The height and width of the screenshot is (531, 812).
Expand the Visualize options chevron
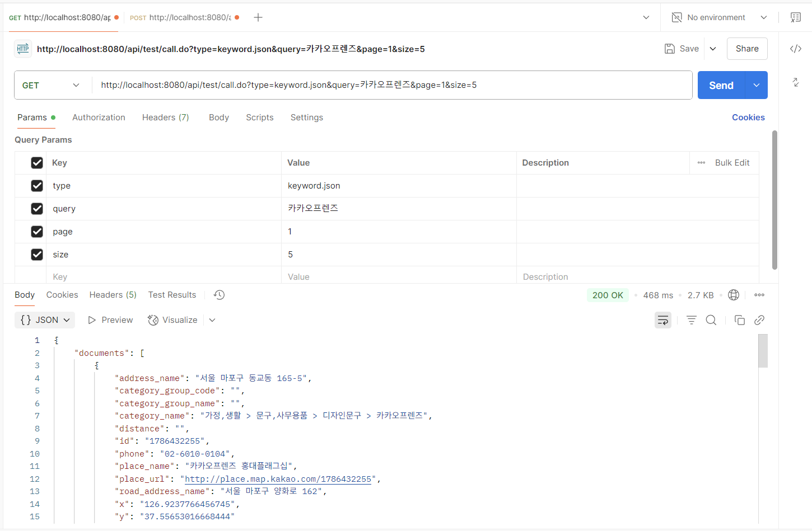[x=212, y=320]
